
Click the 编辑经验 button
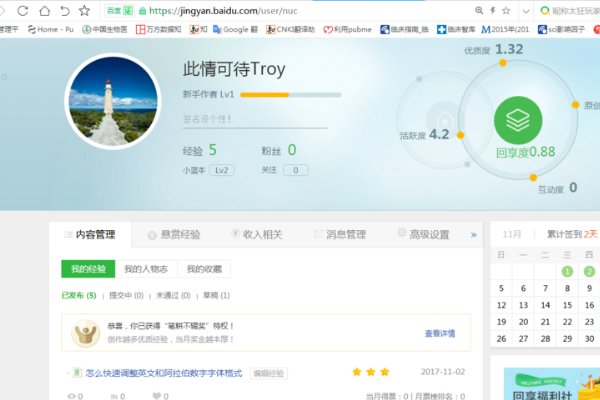[269, 373]
